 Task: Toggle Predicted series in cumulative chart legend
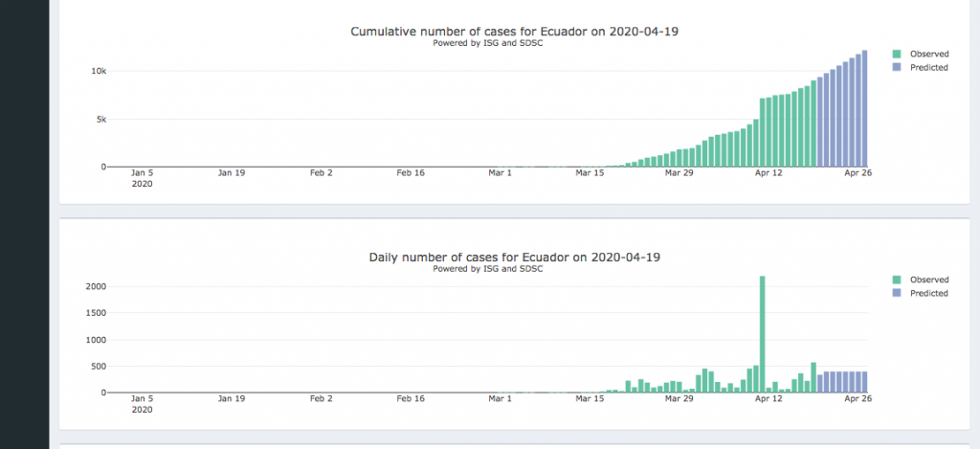click(x=928, y=68)
